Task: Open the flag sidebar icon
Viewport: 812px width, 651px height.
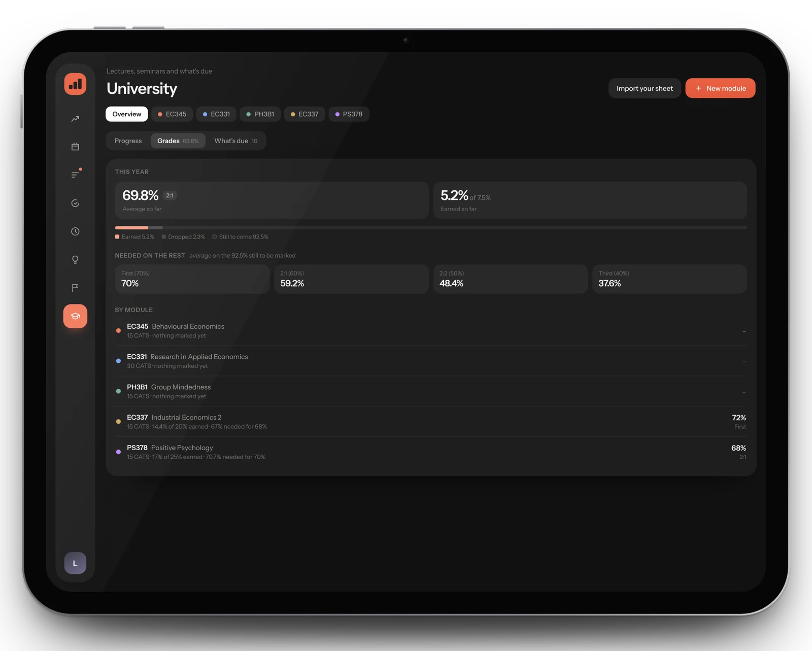Action: (x=75, y=288)
